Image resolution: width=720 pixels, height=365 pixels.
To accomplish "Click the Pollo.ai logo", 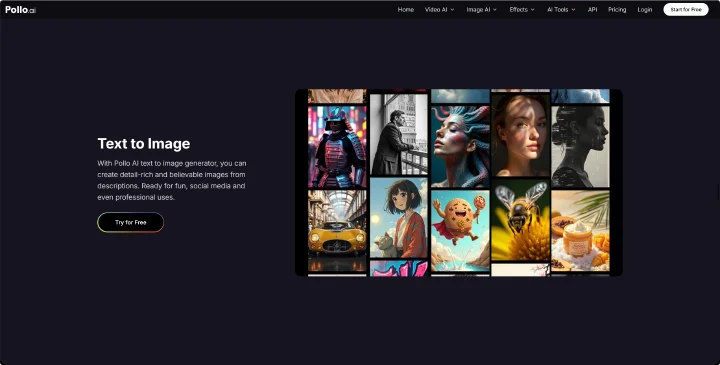I will point(20,10).
